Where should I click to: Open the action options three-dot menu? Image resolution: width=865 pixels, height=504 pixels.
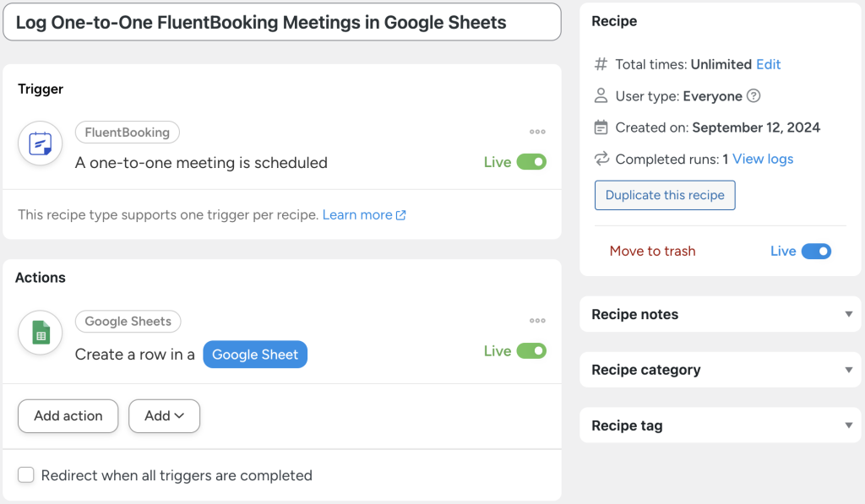pyautogui.click(x=537, y=321)
